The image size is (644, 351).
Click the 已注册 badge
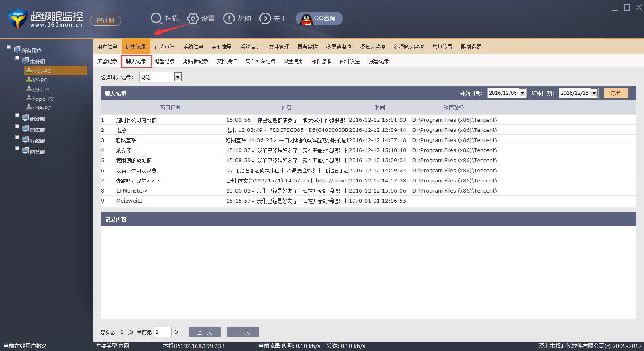105,20
